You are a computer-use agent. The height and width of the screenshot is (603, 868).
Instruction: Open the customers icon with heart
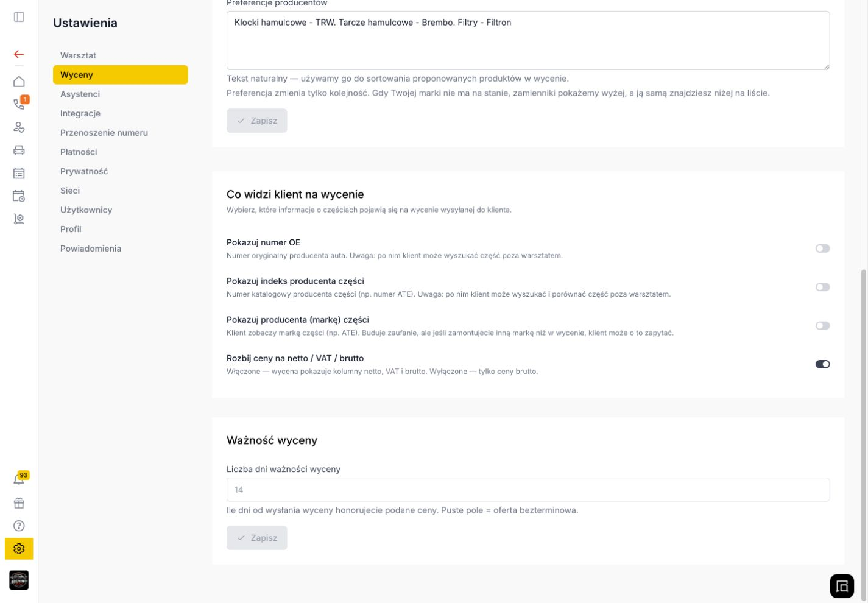(19, 127)
